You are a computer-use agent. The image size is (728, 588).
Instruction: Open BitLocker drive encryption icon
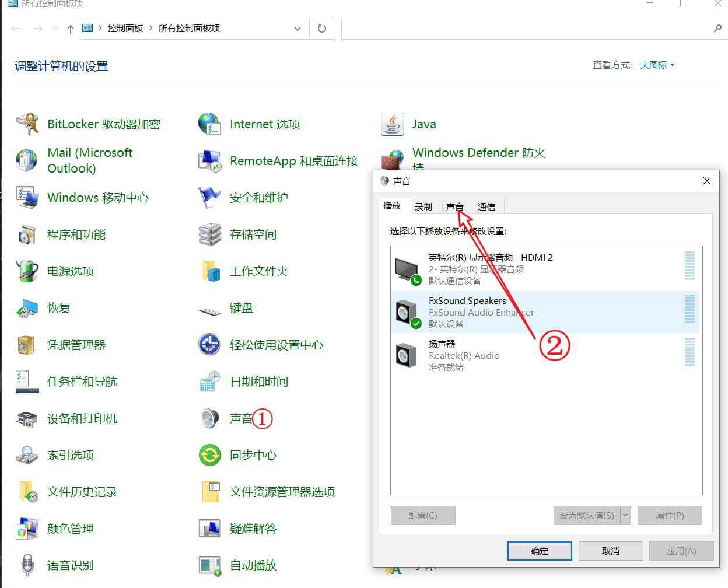(27, 124)
